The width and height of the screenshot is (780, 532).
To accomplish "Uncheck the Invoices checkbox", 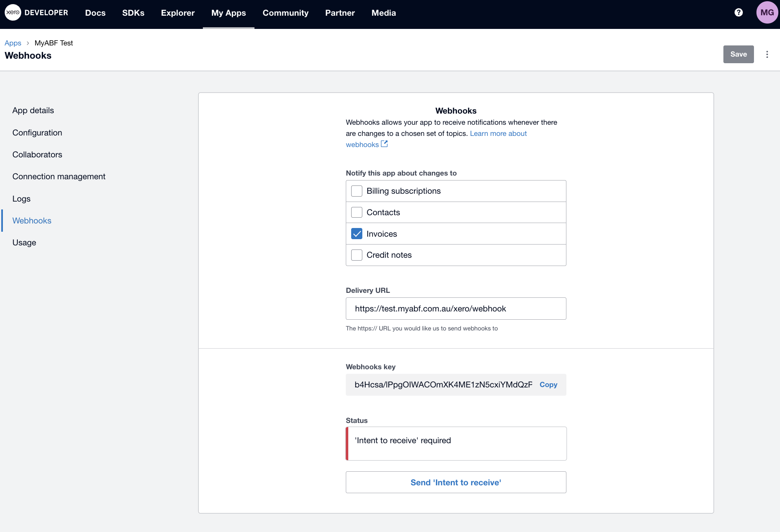I will click(357, 234).
